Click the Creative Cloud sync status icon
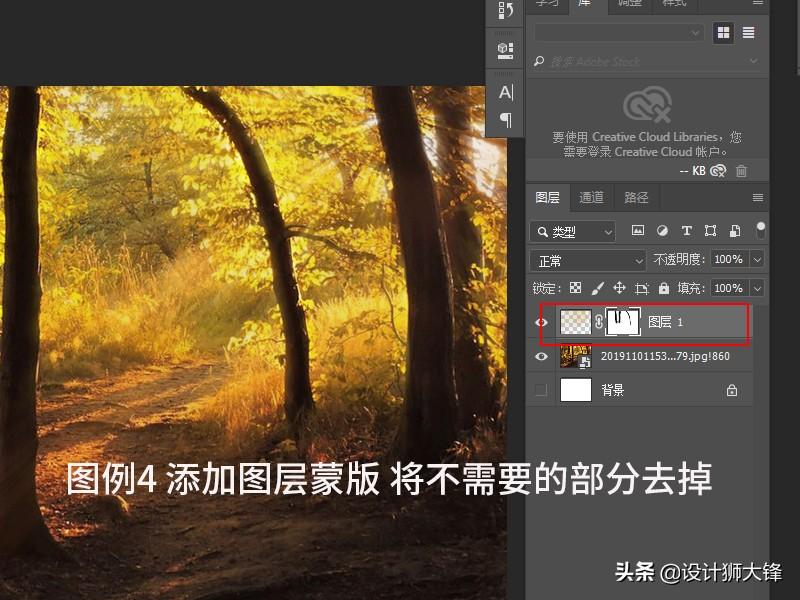 point(718,171)
